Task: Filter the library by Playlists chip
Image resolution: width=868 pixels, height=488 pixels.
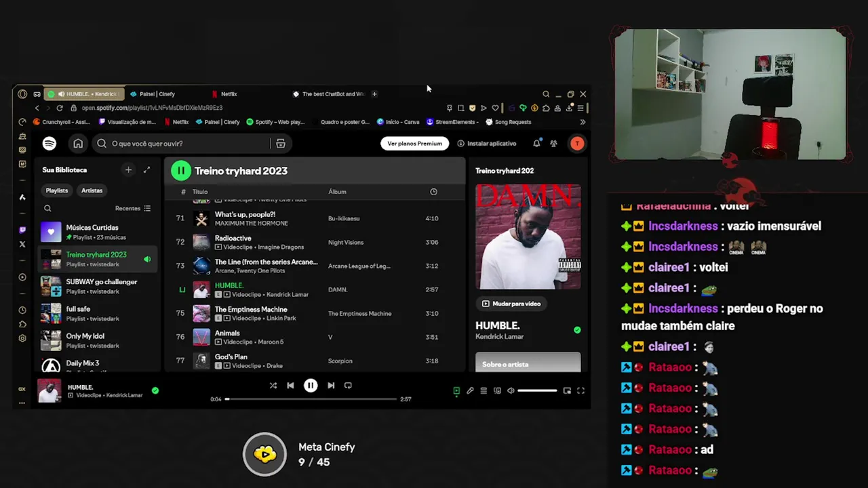Action: pyautogui.click(x=57, y=191)
